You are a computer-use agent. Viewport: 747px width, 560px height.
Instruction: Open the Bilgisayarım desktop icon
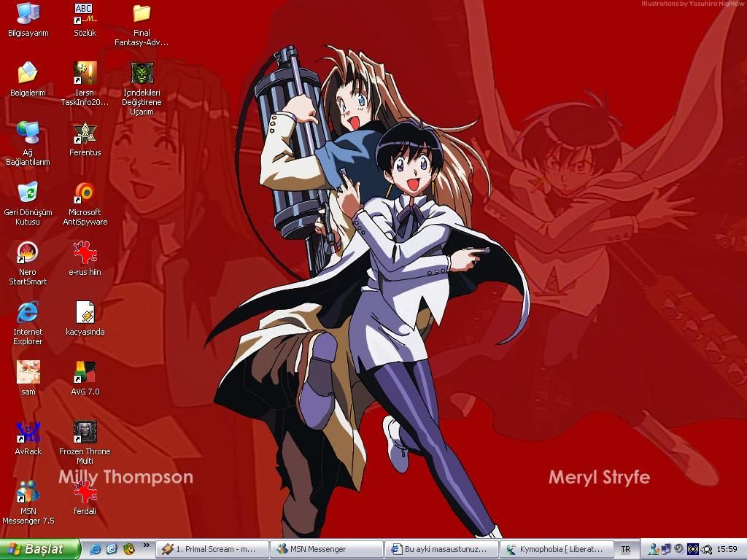coord(28,14)
